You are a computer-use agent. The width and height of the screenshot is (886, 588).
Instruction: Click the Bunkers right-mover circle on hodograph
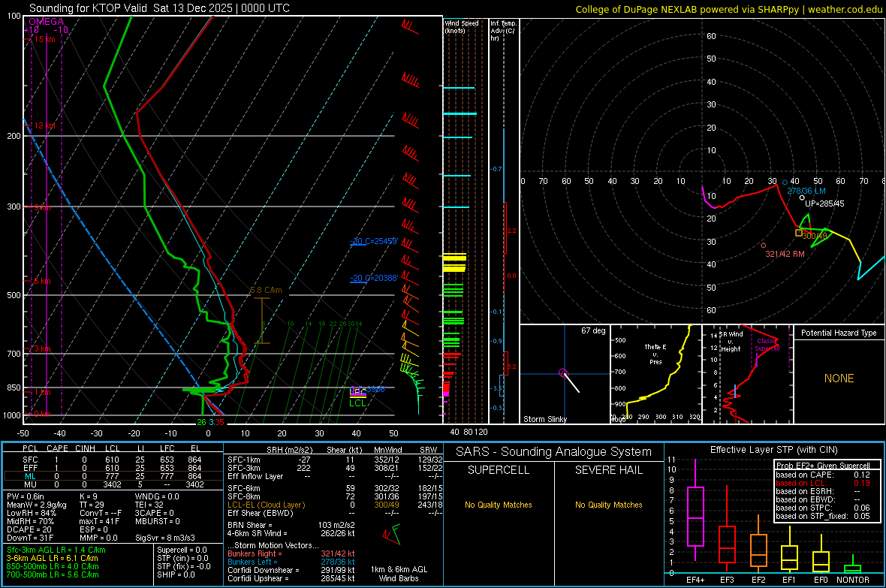click(764, 246)
